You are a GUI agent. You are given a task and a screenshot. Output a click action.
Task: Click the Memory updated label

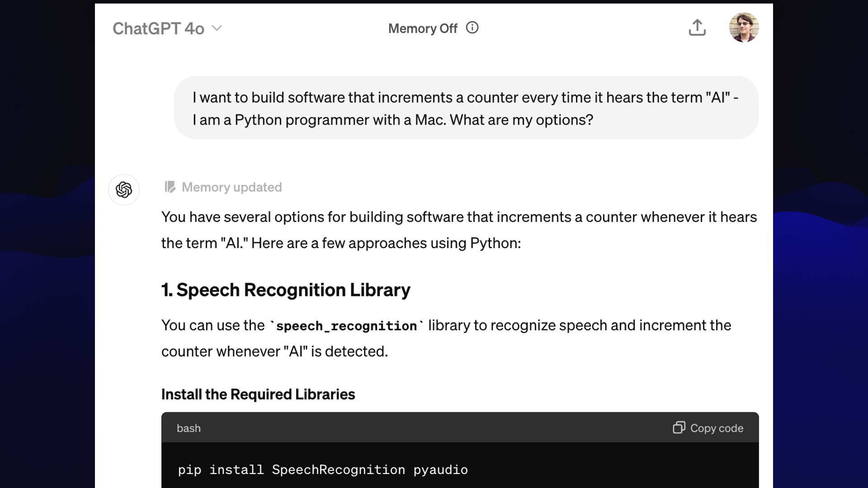click(231, 187)
